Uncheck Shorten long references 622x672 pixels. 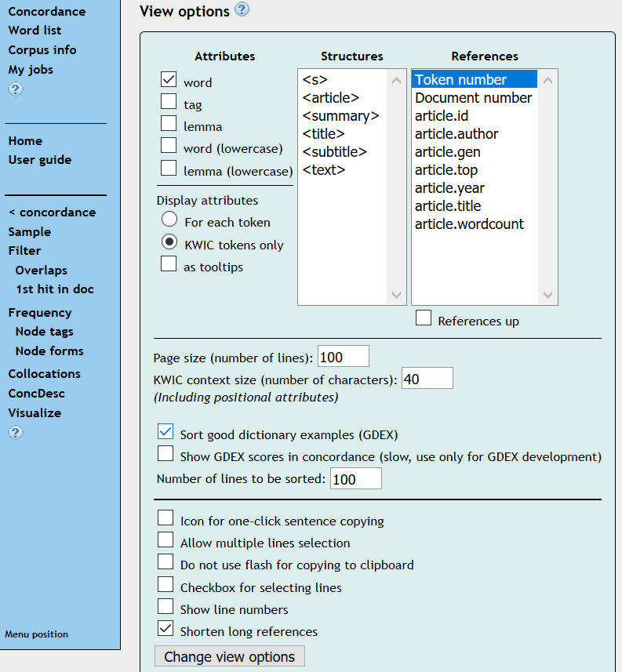click(x=166, y=629)
